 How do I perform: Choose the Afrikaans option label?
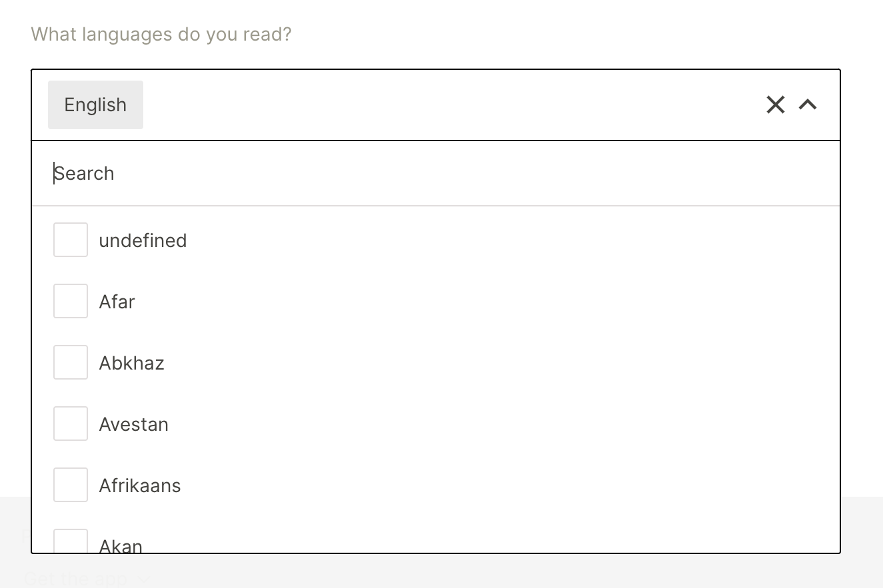(x=140, y=485)
